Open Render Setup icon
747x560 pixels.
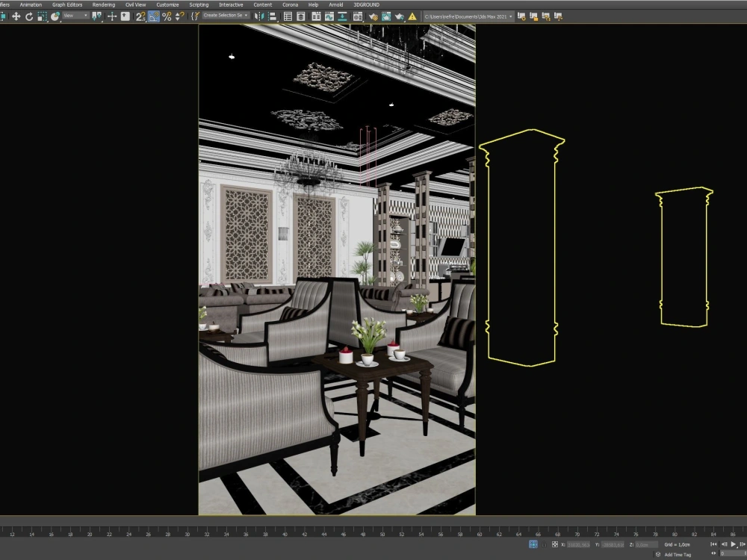pos(373,16)
